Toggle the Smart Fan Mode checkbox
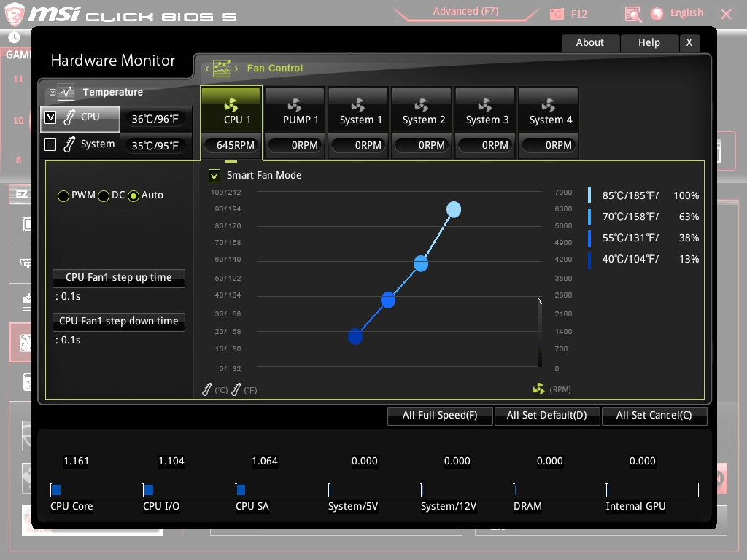747x560 pixels. coord(214,176)
